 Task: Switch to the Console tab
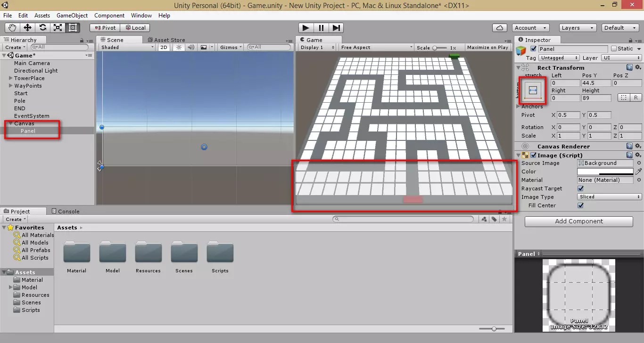click(x=66, y=212)
